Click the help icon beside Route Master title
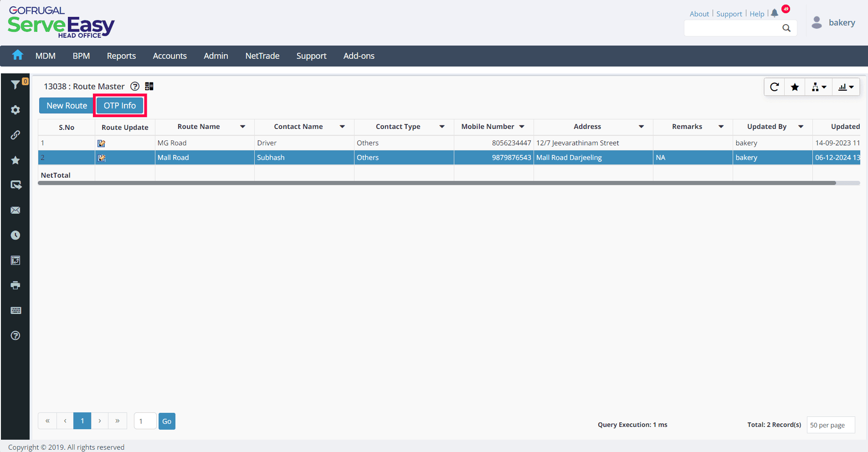 (x=135, y=86)
